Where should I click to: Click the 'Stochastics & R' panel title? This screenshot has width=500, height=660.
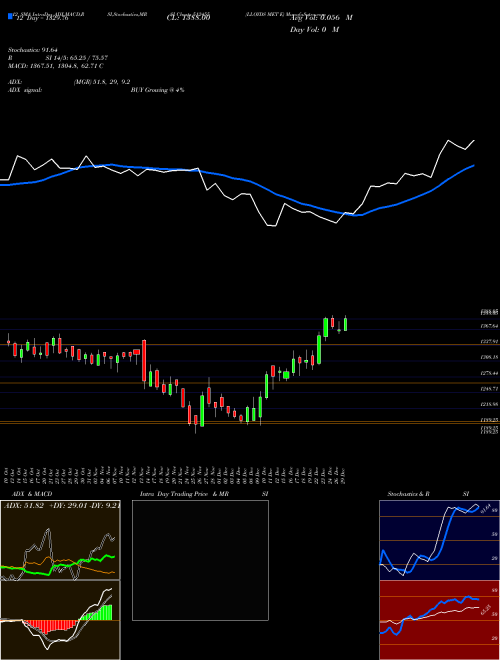pos(409,494)
